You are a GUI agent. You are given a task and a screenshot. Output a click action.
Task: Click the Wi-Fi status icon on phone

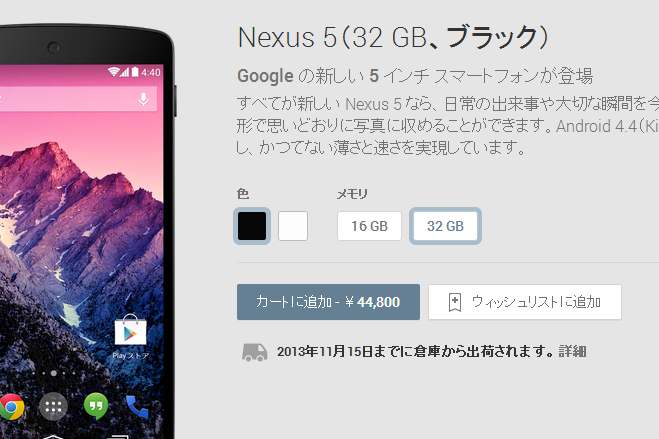tap(113, 72)
